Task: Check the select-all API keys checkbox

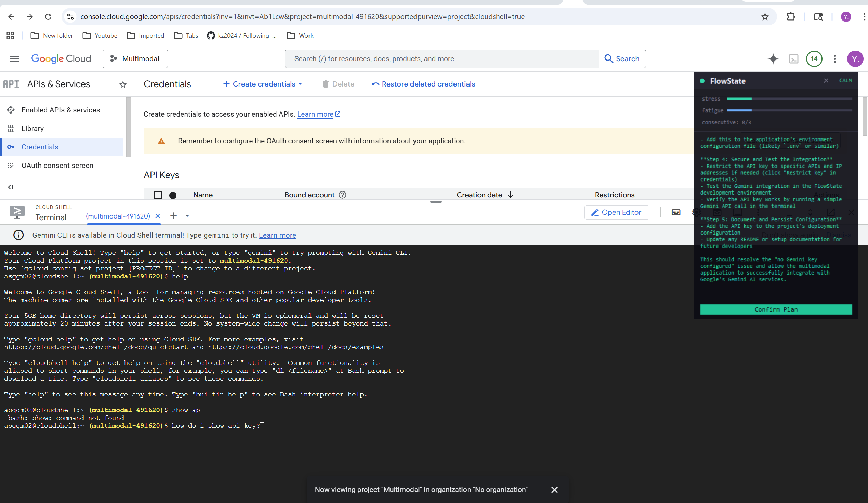Action: coord(158,195)
